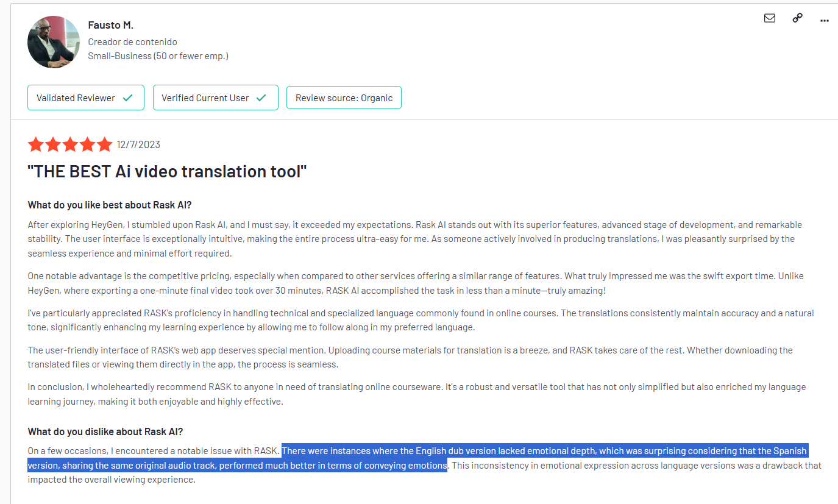Click the third star in the rating
The image size is (838, 504).
pos(70,144)
